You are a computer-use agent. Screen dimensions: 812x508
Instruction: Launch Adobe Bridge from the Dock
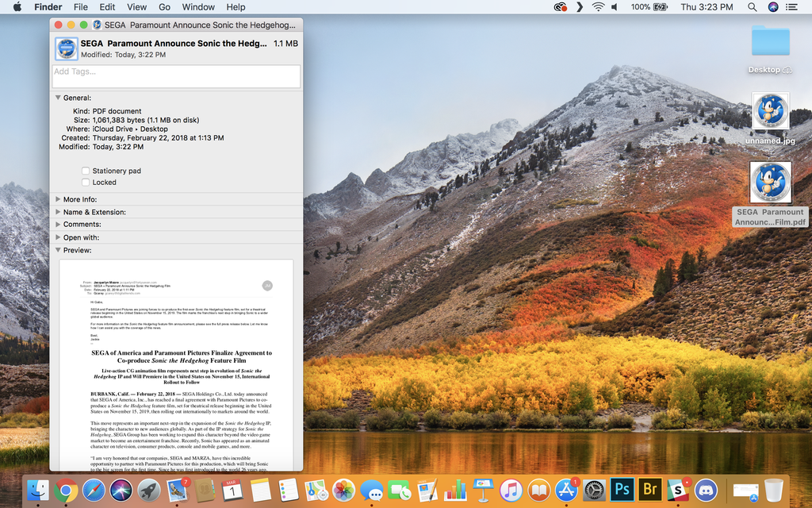pos(649,491)
